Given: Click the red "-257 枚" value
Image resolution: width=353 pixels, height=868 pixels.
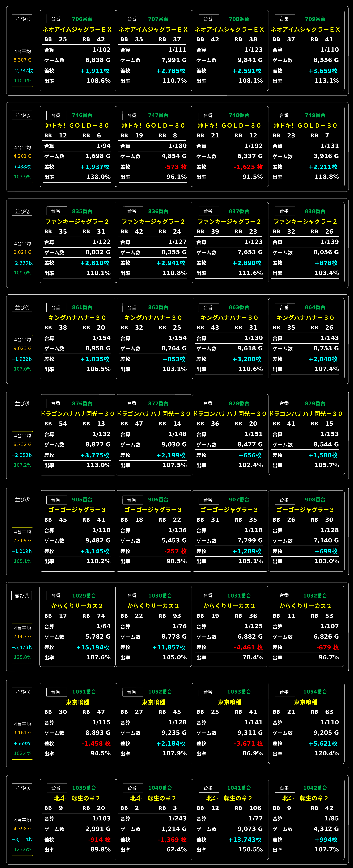Looking at the screenshot, I should (176, 551).
